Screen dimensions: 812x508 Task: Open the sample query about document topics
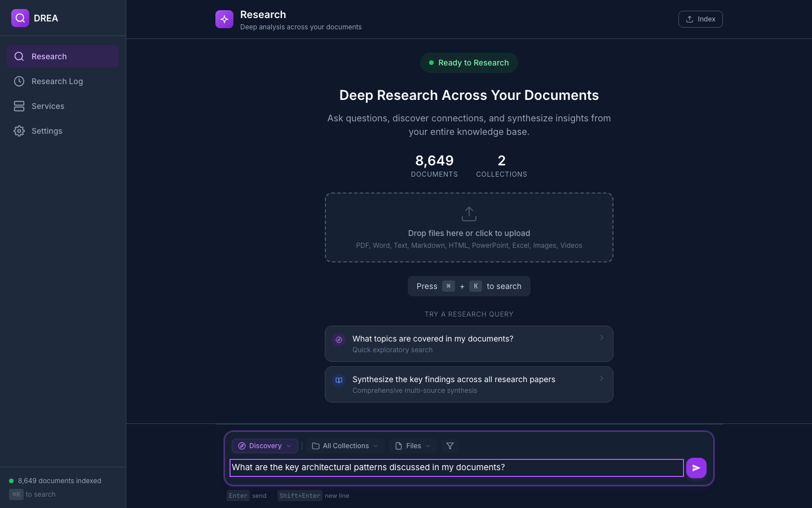(469, 343)
